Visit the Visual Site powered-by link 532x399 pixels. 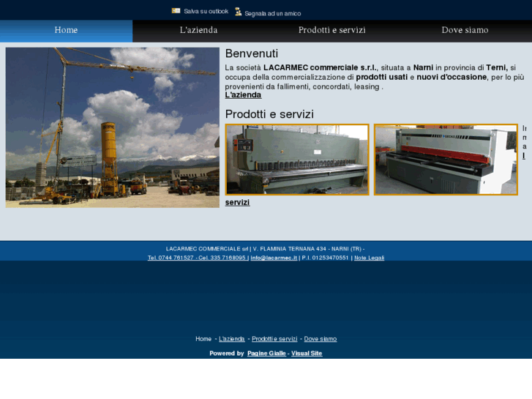coord(307,354)
